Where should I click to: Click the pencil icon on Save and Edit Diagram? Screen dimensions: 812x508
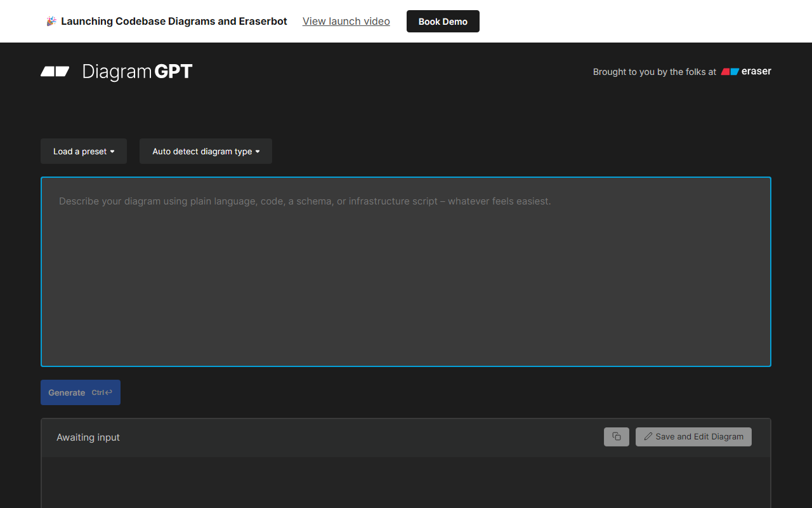click(648, 437)
